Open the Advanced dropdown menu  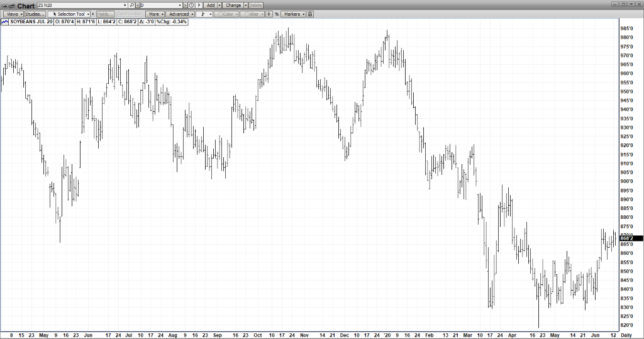pyautogui.click(x=180, y=14)
